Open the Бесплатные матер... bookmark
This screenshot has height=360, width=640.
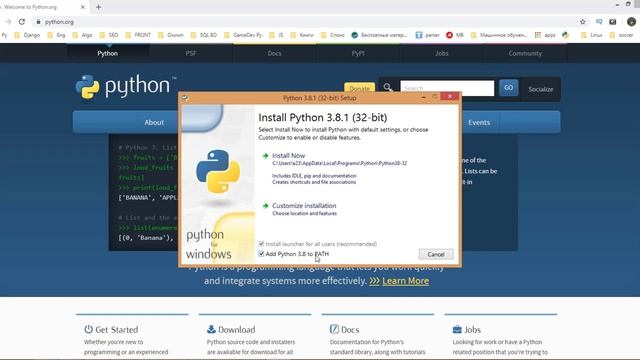379,35
